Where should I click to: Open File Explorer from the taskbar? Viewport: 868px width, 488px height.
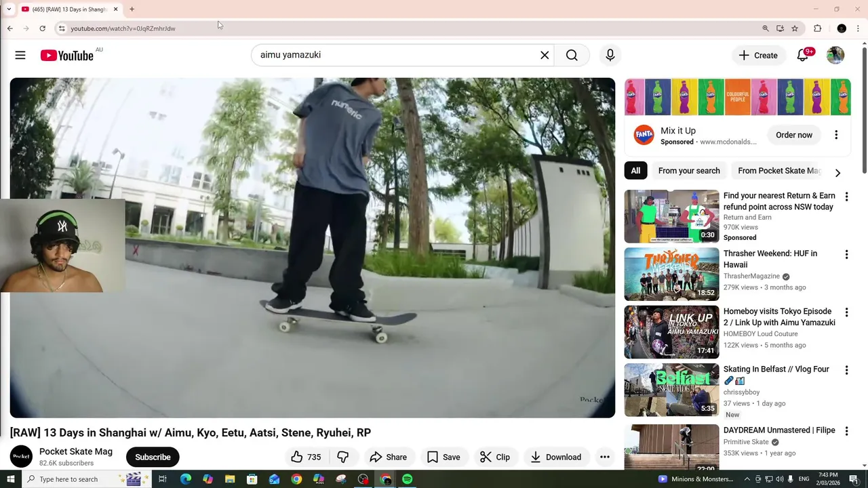pos(230,479)
